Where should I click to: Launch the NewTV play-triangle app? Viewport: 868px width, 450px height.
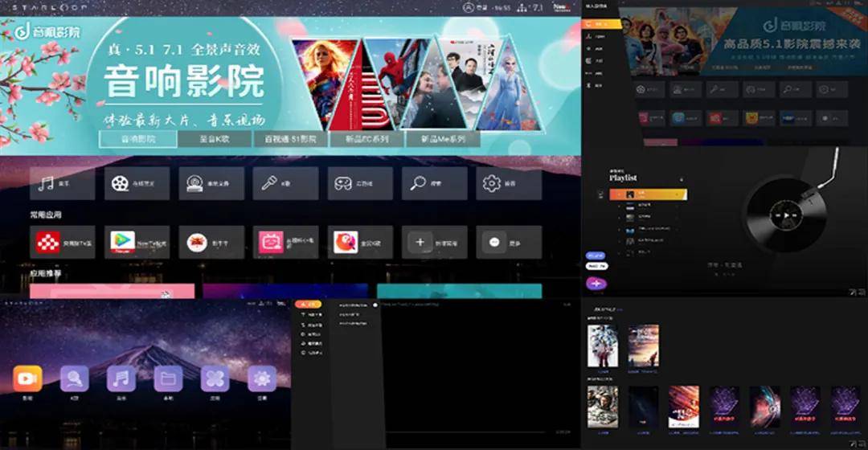point(137,243)
